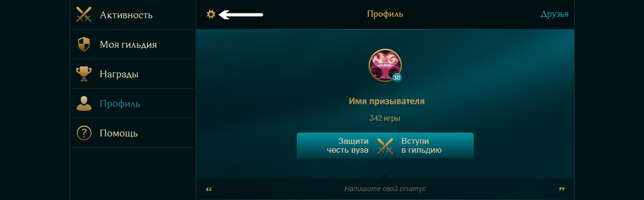Click the Профиль header title
This screenshot has width=644, height=200.
pyautogui.click(x=385, y=14)
